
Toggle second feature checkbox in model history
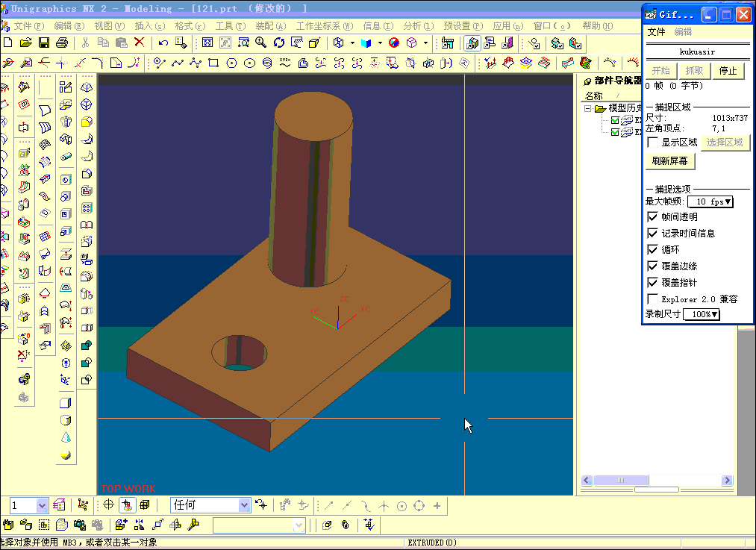tap(615, 132)
